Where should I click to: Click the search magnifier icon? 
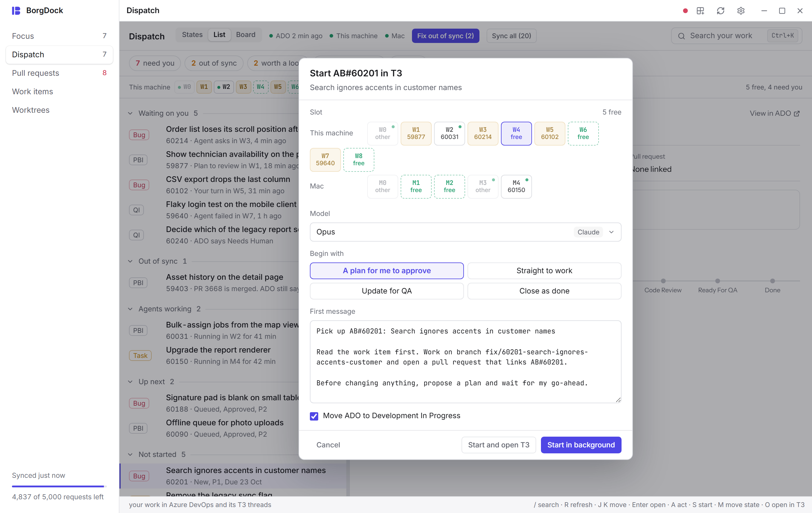pyautogui.click(x=682, y=36)
